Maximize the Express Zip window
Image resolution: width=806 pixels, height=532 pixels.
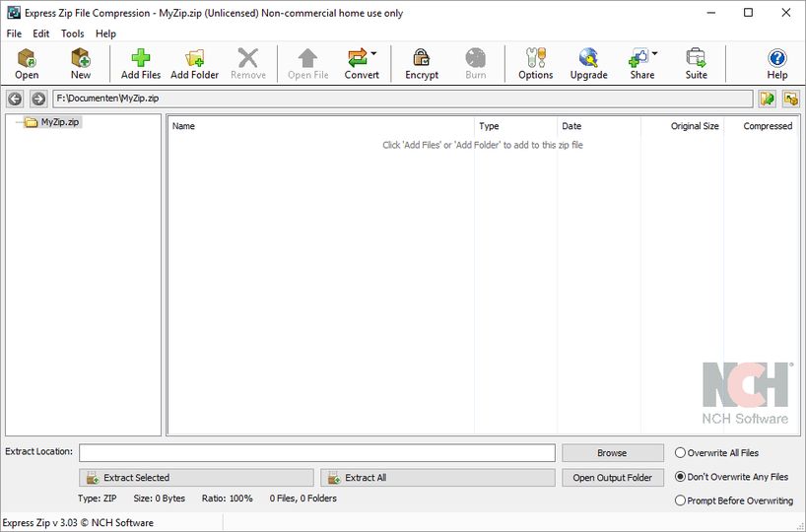coord(749,13)
